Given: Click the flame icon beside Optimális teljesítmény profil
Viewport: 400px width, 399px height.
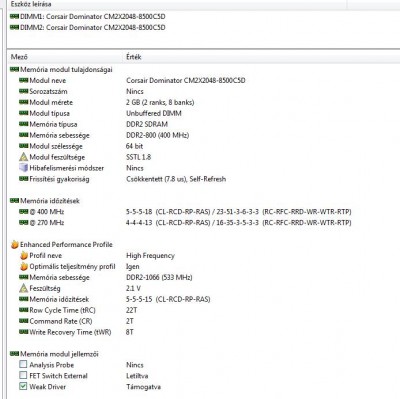Looking at the screenshot, I should pos(24,266).
